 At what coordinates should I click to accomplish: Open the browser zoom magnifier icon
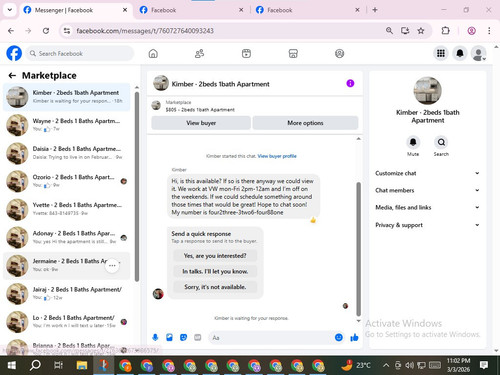pos(389,31)
